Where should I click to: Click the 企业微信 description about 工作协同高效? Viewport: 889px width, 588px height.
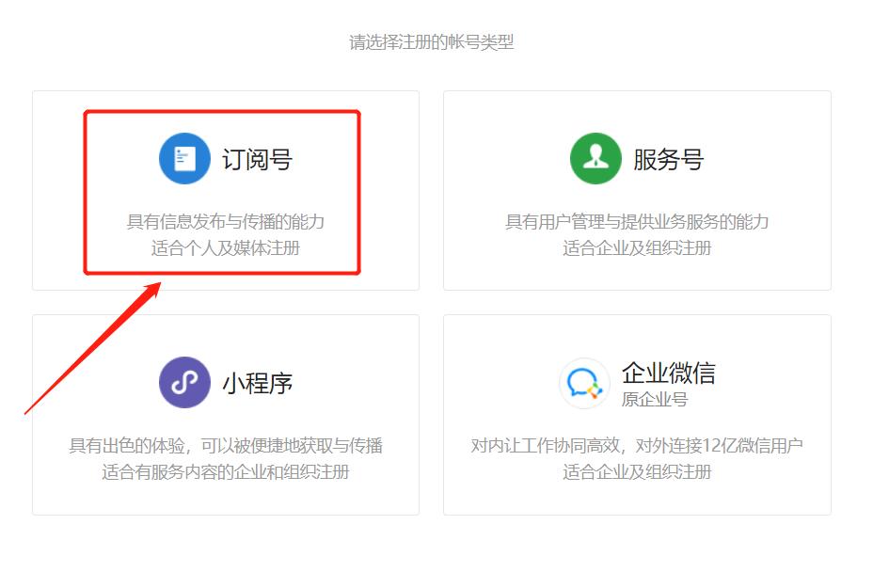pos(636,445)
